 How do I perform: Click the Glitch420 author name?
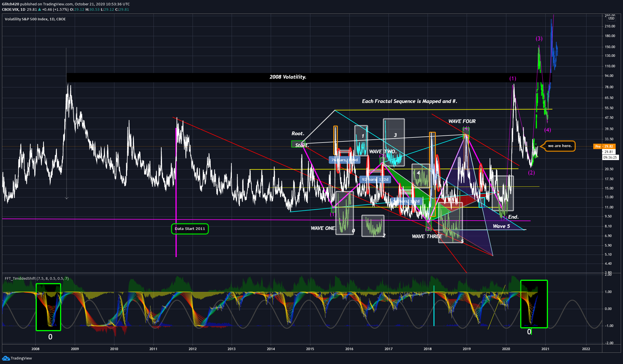click(10, 4)
